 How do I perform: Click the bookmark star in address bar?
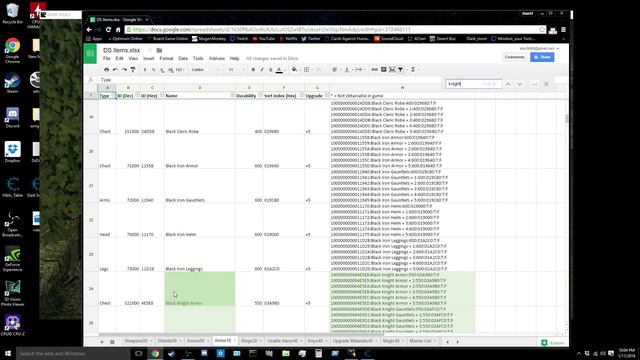(542, 29)
